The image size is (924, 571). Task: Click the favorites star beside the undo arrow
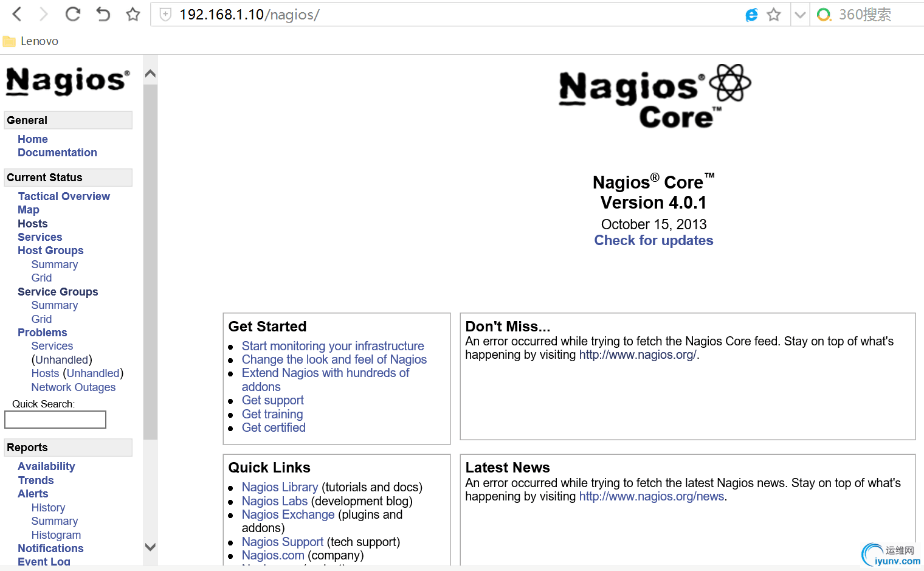pos(133,14)
